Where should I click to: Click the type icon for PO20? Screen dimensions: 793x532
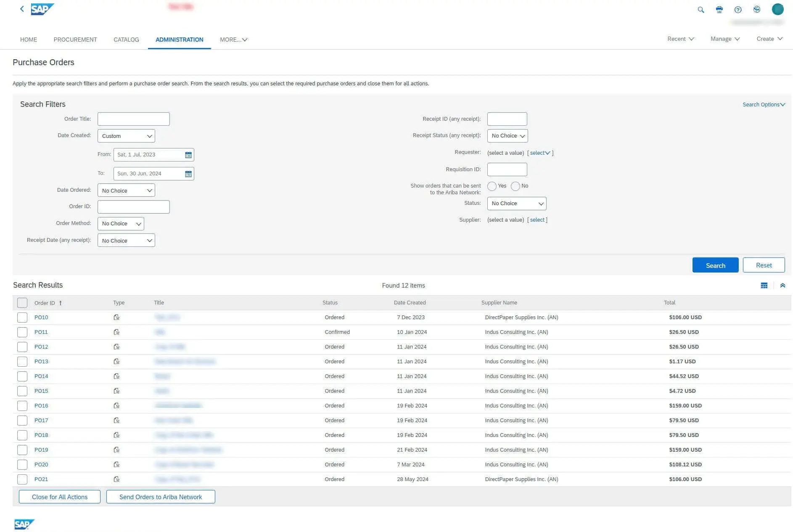coord(116,465)
